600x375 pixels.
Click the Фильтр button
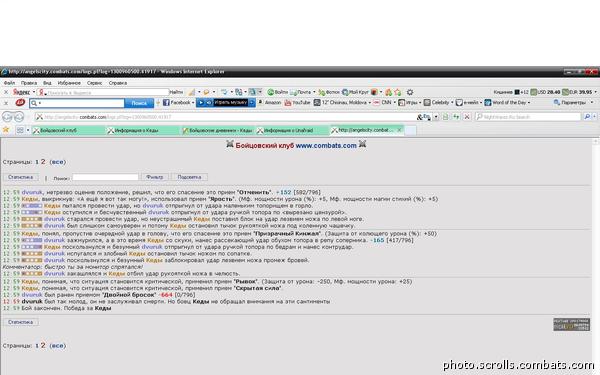pos(155,177)
